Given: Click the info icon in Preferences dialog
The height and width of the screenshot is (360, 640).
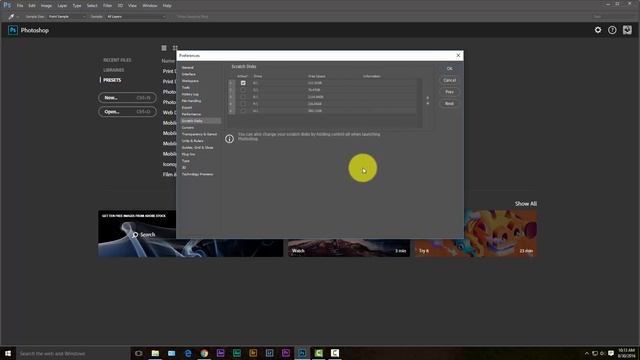Looking at the screenshot, I should click(229, 139).
